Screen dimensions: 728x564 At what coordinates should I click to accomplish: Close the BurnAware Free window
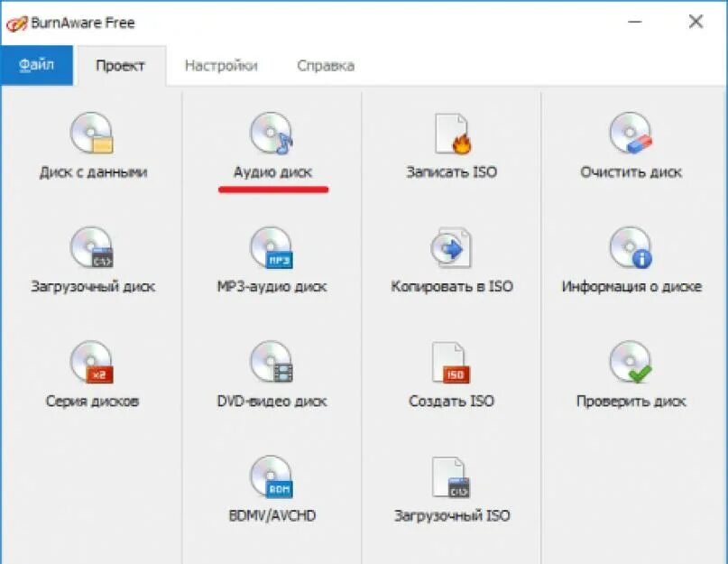tap(696, 22)
